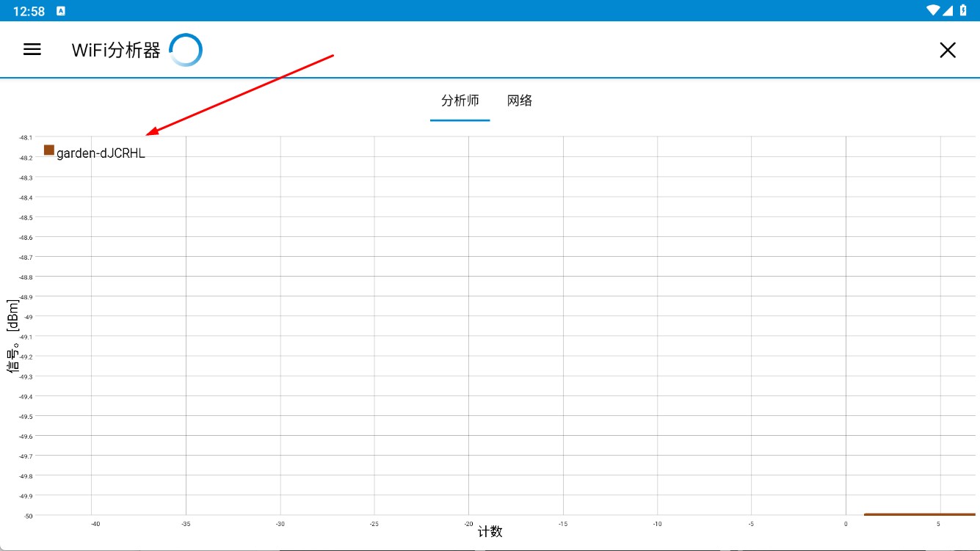Click the 信号 [dBm] y-axis label
Screen dimensions: 980x551
[x=13, y=336]
